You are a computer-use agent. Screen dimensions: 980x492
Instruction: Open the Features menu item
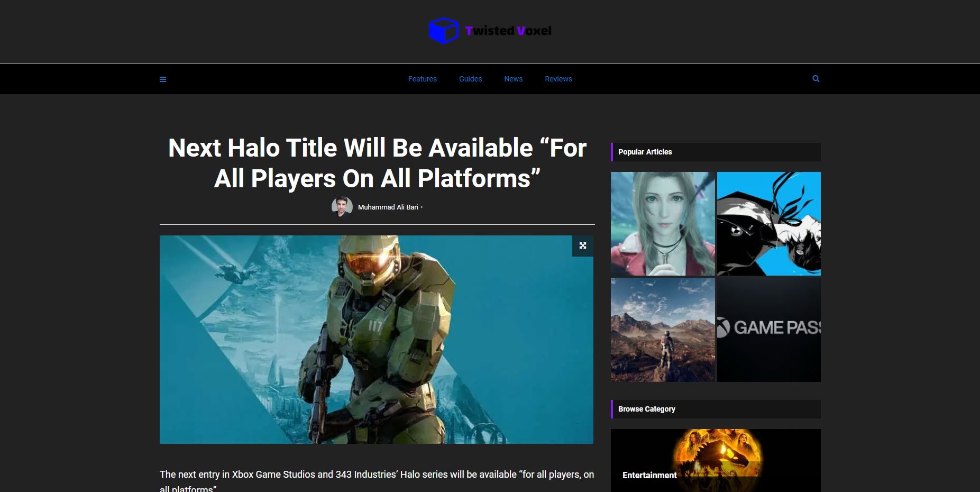point(423,79)
